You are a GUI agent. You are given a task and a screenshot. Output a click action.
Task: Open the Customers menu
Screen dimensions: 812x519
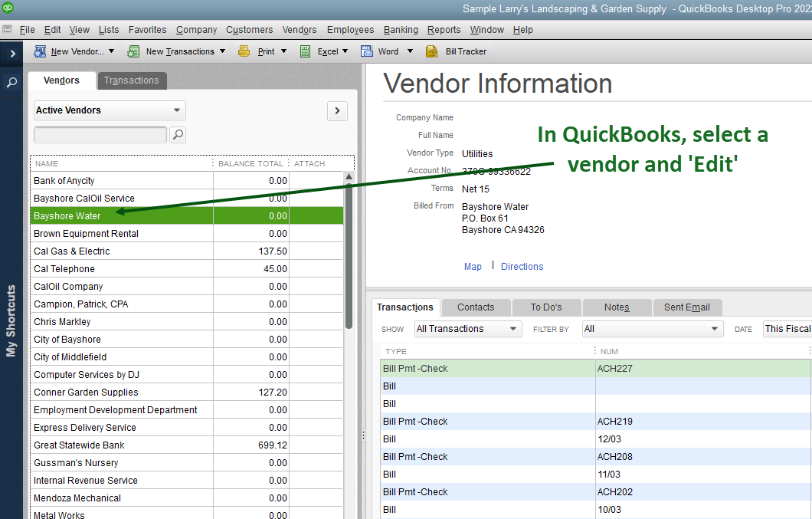point(249,30)
